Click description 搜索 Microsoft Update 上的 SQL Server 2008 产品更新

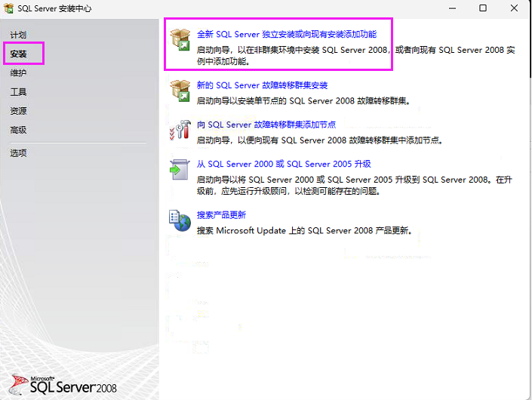click(305, 230)
